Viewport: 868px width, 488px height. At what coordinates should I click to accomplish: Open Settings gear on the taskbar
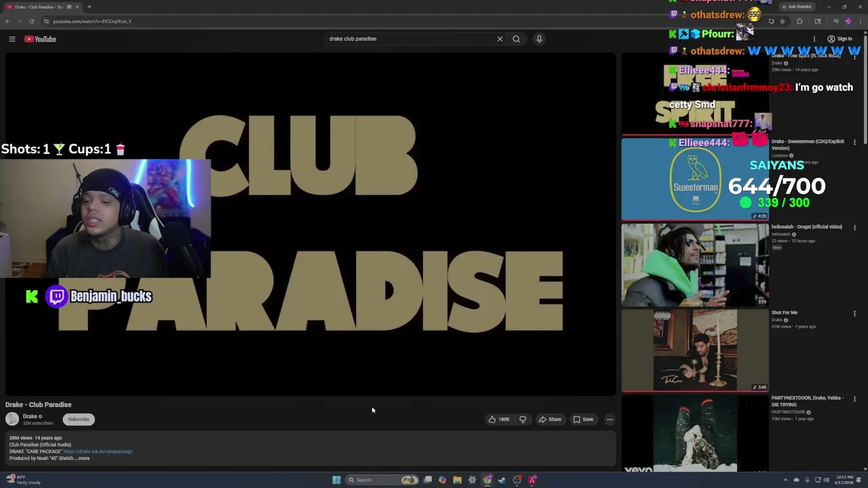[472, 480]
